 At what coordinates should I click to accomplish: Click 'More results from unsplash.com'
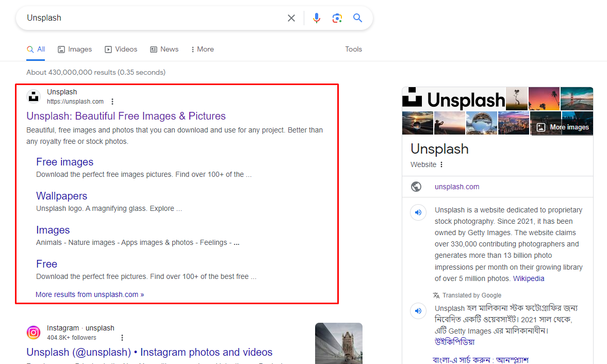click(89, 294)
